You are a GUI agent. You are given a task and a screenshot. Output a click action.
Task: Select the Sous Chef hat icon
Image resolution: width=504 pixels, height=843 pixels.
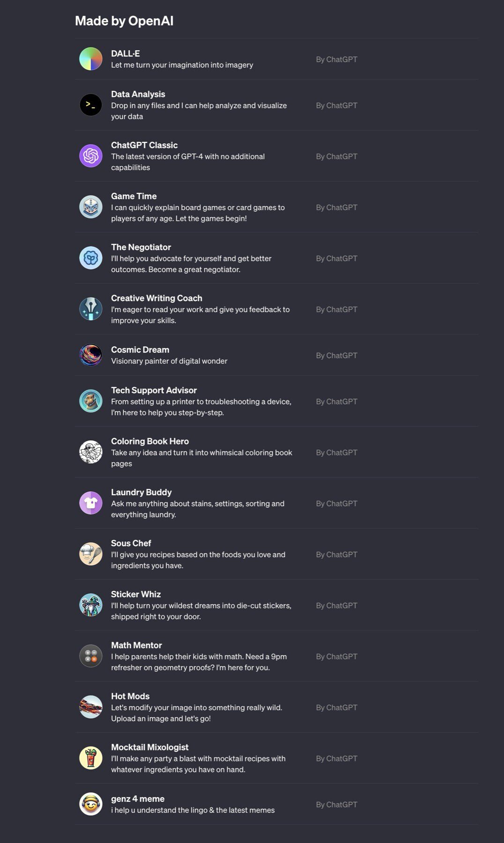(91, 554)
